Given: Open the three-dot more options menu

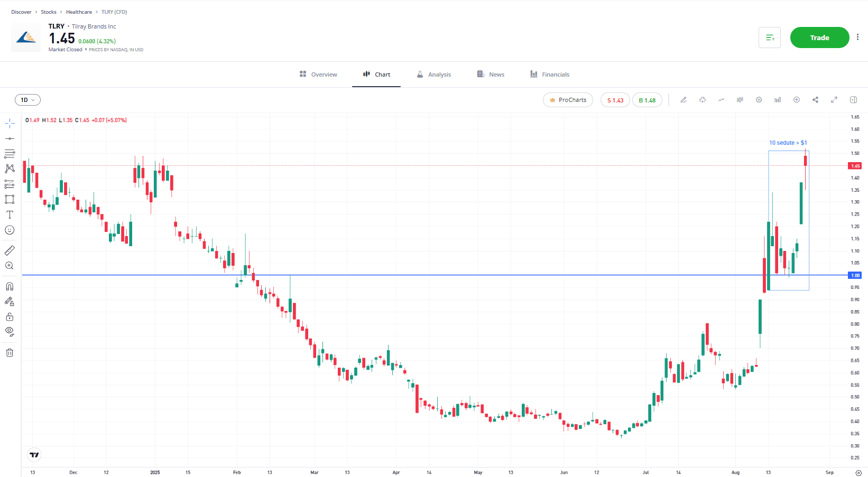Looking at the screenshot, I should [x=857, y=38].
